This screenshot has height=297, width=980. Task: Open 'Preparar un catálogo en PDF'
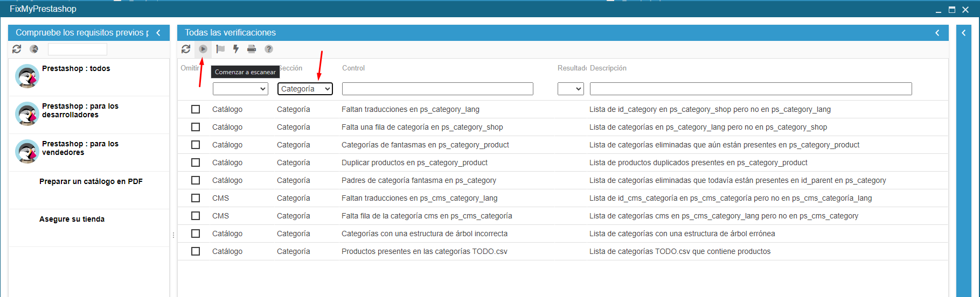pos(91,182)
